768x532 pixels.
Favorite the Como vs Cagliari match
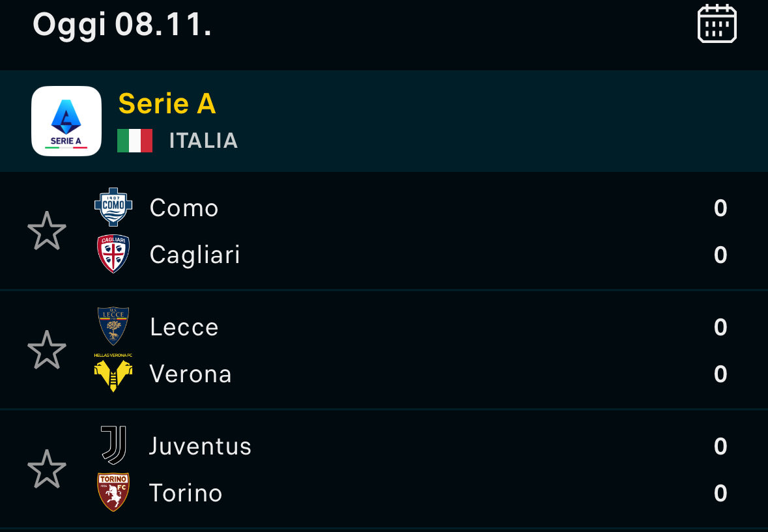click(47, 231)
